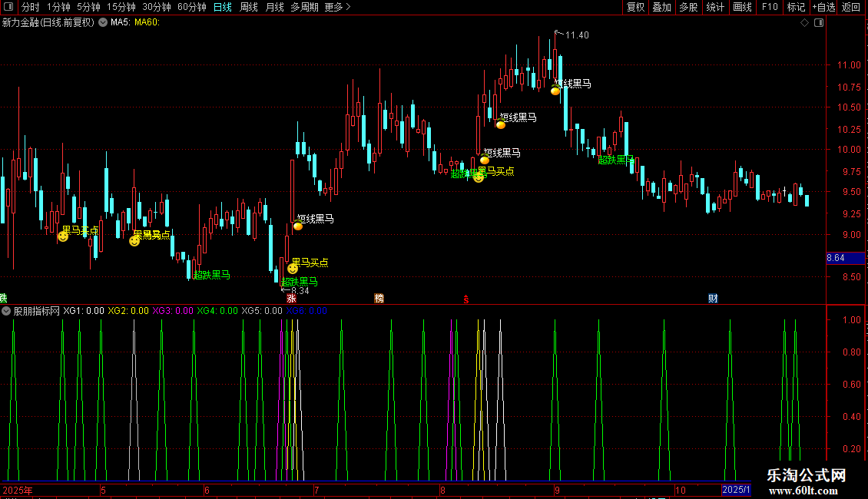Click the 标记 mark button

[x=796, y=7]
